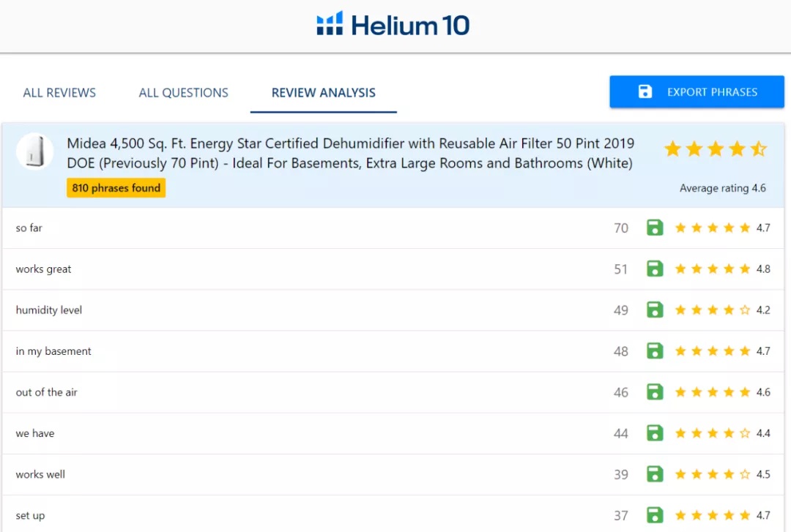The width and height of the screenshot is (791, 532).
Task: Click the 'works great' phrase text
Action: tap(44, 269)
